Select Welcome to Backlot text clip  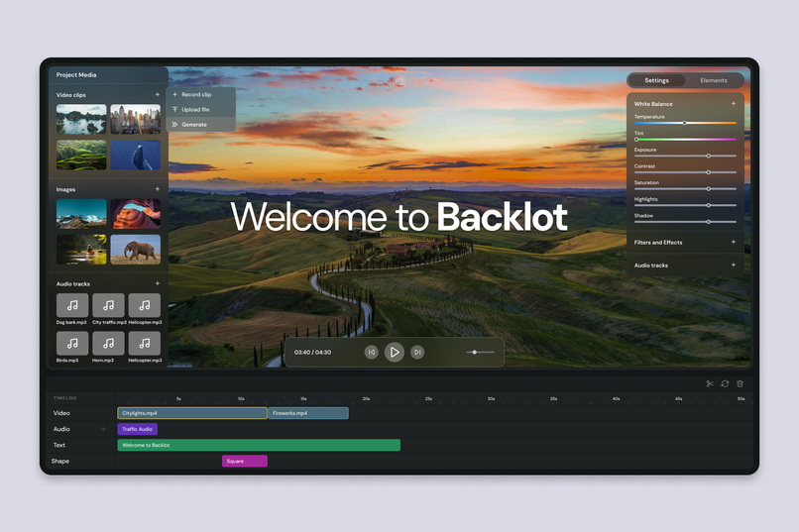click(259, 445)
